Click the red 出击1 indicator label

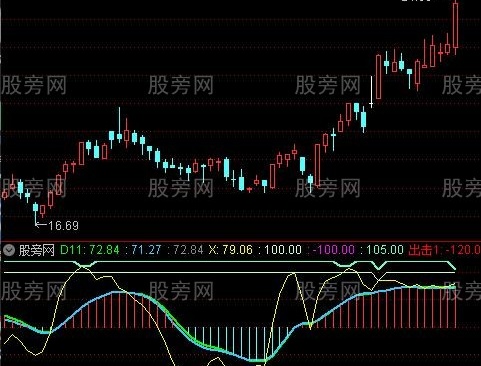pos(424,250)
